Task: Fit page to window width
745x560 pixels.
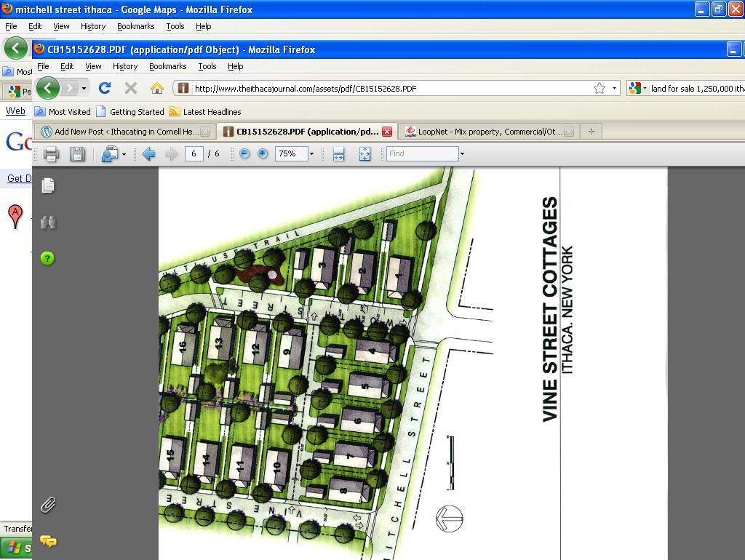Action: [x=338, y=153]
